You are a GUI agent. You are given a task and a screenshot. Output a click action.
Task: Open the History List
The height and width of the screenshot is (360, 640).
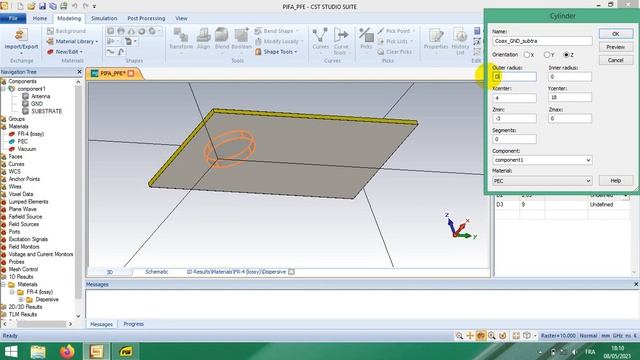pos(460,41)
